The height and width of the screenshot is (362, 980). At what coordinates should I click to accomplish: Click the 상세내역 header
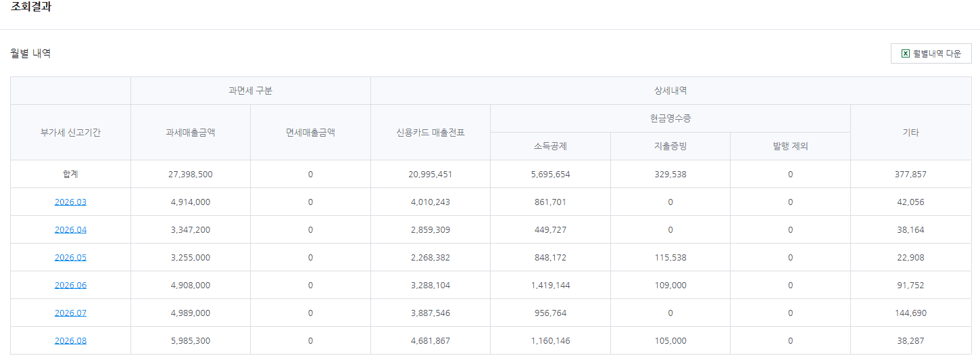(x=671, y=91)
